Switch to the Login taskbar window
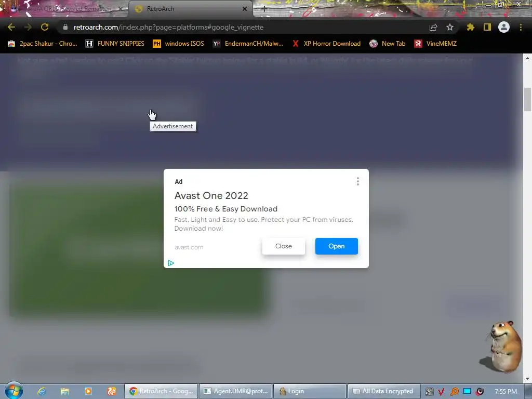 coord(310,391)
